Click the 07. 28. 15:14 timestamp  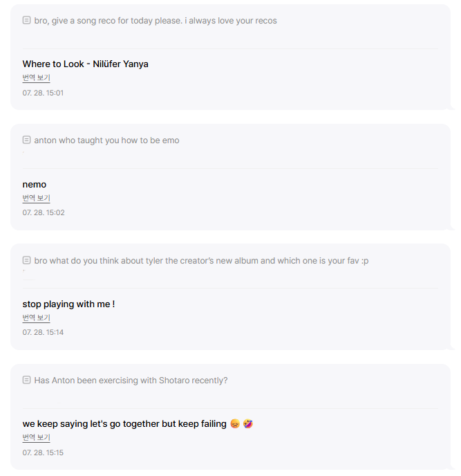click(43, 333)
